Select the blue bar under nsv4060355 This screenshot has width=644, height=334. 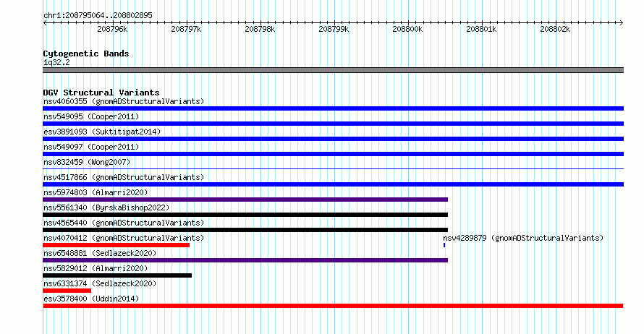(333, 108)
